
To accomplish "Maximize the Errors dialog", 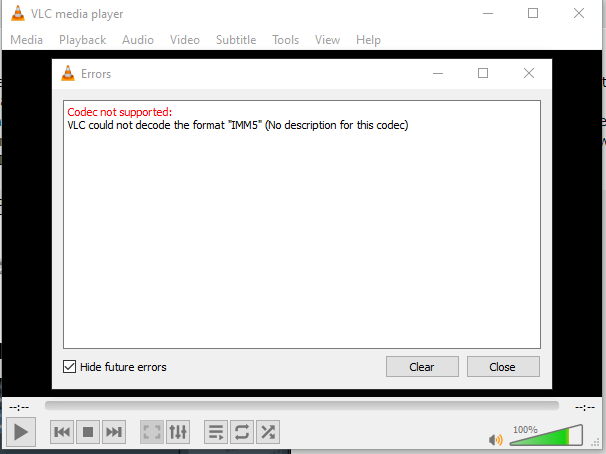I will 483,73.
